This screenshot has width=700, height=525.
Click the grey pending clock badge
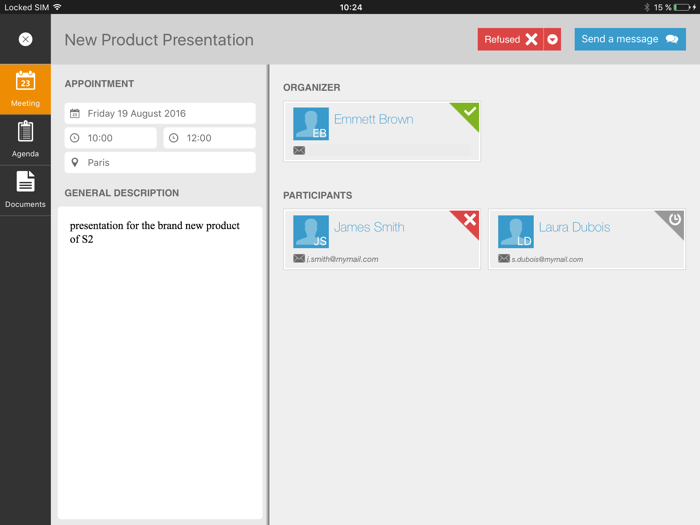point(673,221)
